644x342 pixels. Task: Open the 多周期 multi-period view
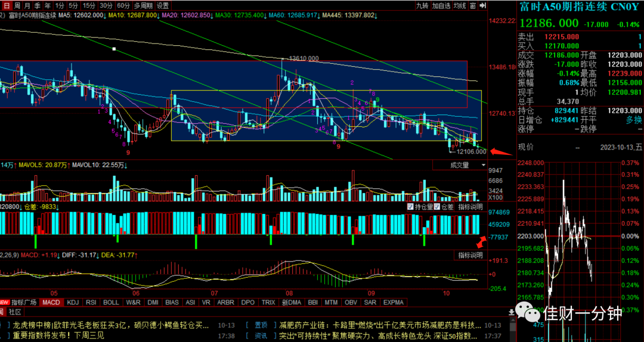coord(143,6)
